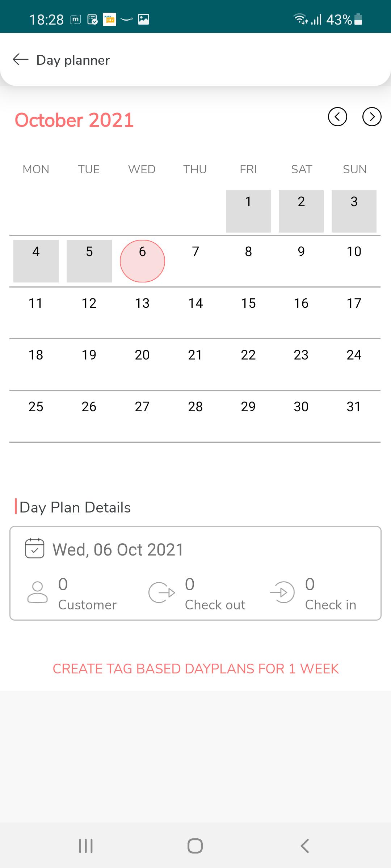Select October 7 on the calendar
This screenshot has width=391, height=868.
click(x=195, y=261)
